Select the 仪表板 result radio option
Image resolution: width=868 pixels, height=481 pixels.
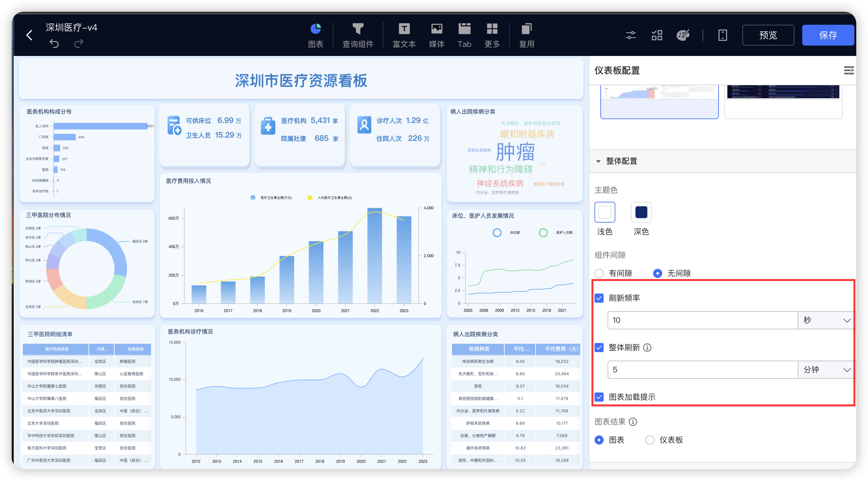[x=650, y=440]
